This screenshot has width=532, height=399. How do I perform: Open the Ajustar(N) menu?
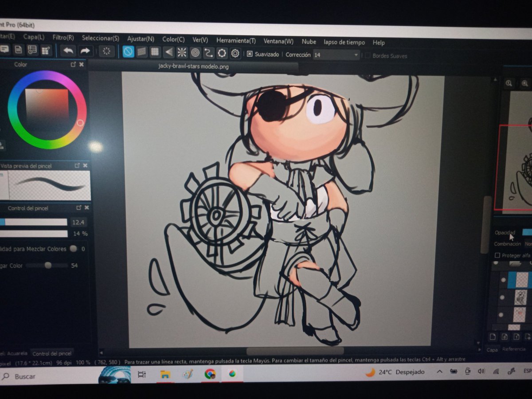(141, 39)
